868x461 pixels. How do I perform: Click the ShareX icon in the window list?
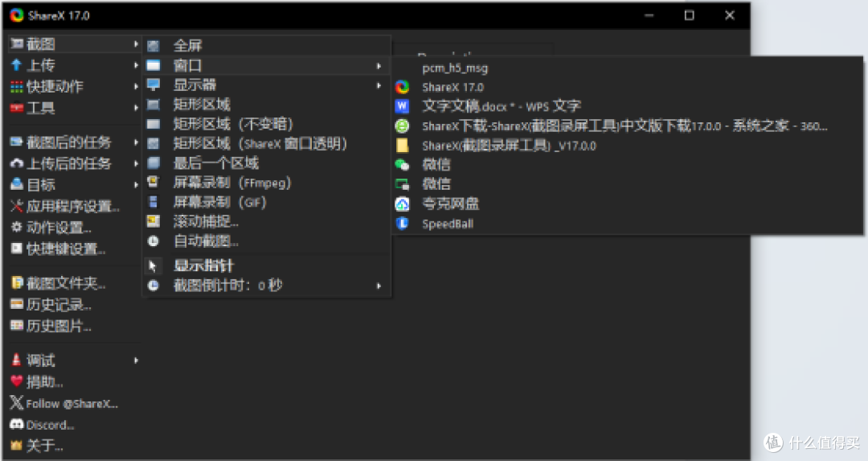point(403,87)
